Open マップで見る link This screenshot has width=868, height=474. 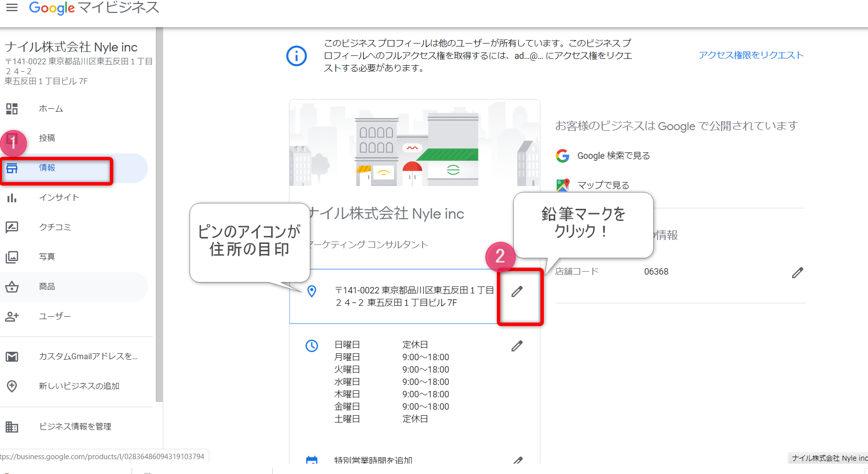pos(603,185)
